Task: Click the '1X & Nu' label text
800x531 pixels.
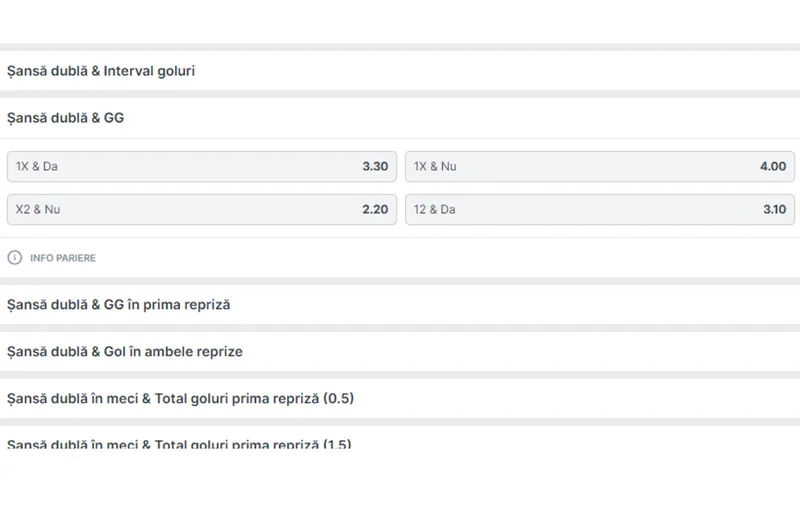Action: tap(435, 167)
